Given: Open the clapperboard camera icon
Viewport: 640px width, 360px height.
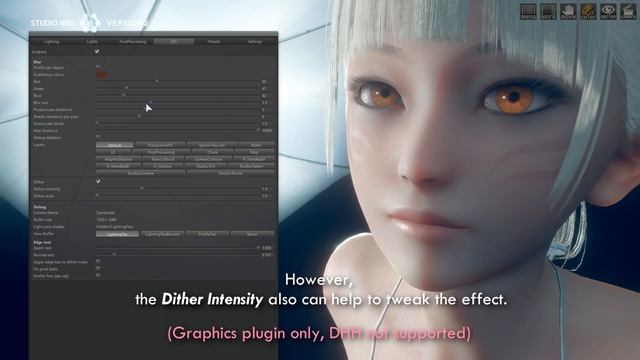Looking at the screenshot, I should click(628, 11).
